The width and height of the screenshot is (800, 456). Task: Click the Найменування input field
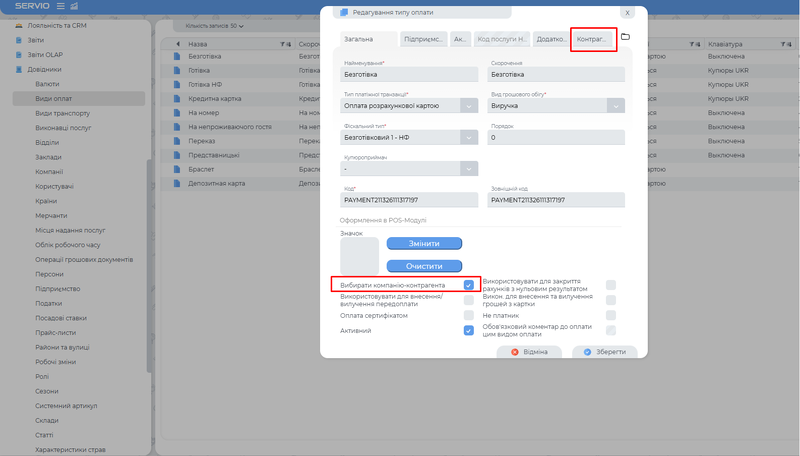[x=410, y=75]
